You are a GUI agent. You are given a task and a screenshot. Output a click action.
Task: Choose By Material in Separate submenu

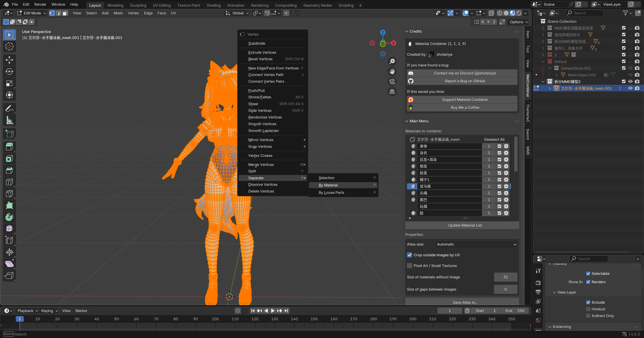click(328, 185)
